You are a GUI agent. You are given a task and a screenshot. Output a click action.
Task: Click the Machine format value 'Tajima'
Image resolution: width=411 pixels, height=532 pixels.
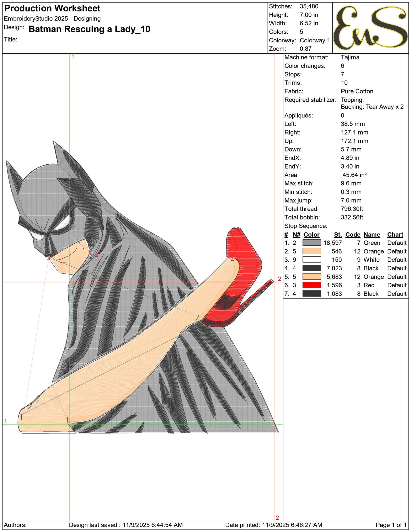pos(350,58)
